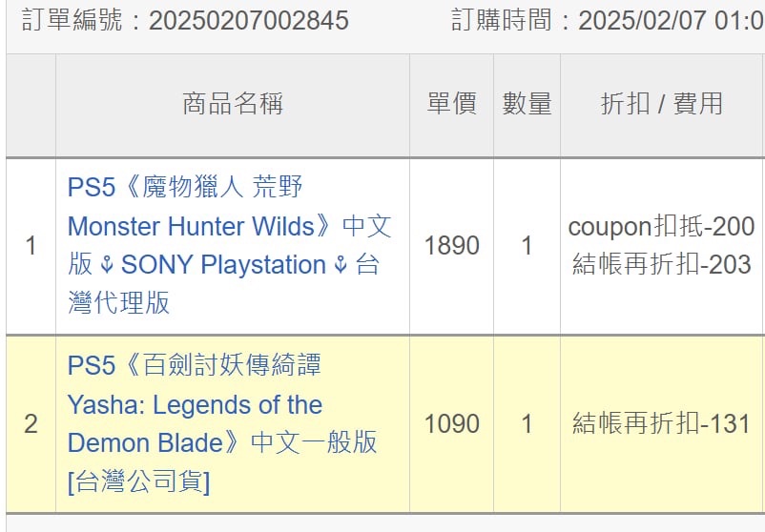The width and height of the screenshot is (765, 532).
Task: Click the coupon扣抵-200 discount text
Action: 662,227
